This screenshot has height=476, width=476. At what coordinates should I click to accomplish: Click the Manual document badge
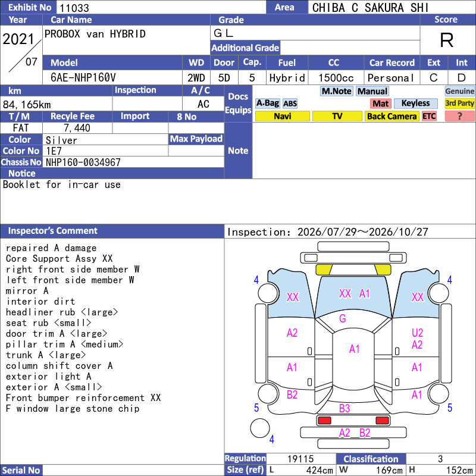tap(372, 91)
